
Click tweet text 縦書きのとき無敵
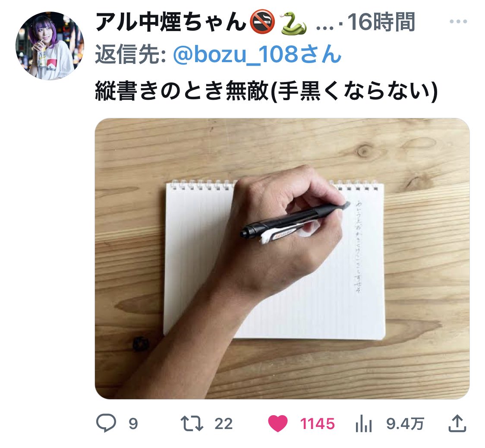point(182,91)
